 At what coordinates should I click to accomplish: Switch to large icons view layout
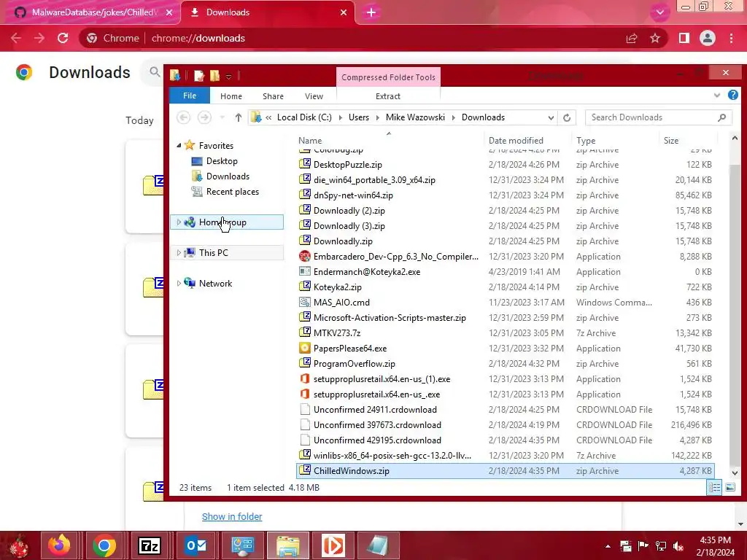tap(729, 487)
